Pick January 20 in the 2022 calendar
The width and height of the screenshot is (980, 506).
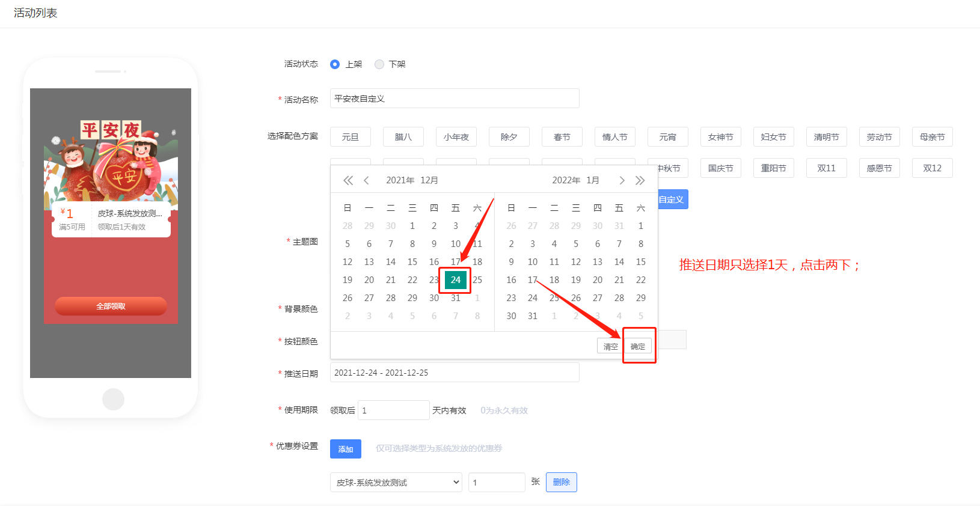coord(598,280)
